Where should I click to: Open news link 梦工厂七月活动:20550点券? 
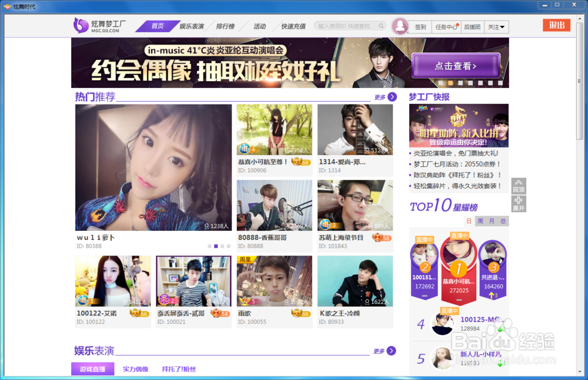click(456, 164)
